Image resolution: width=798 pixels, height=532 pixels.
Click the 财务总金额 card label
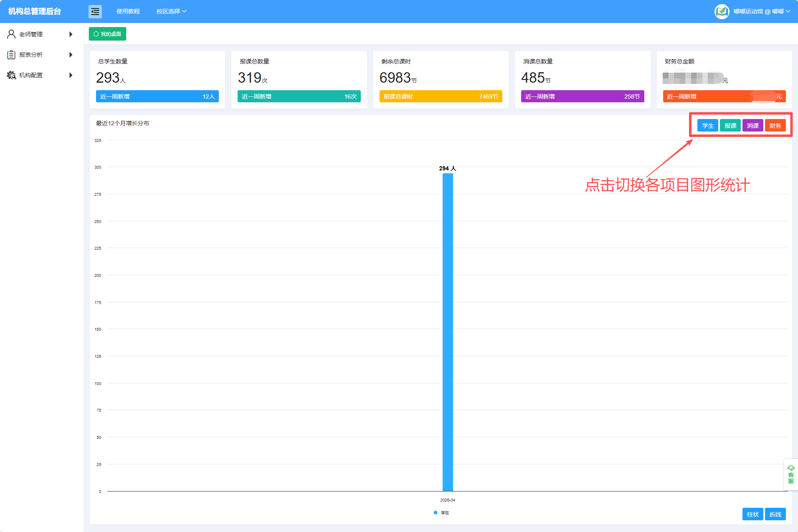(x=679, y=61)
